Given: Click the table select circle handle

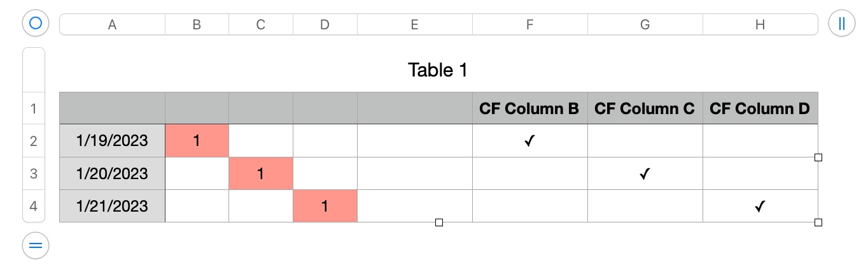Looking at the screenshot, I should [36, 24].
